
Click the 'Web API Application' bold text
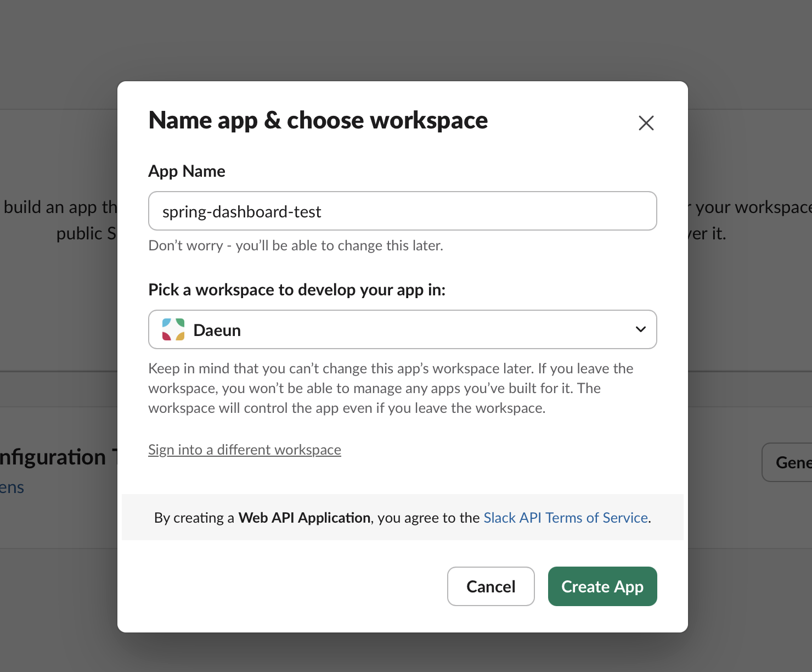(304, 518)
